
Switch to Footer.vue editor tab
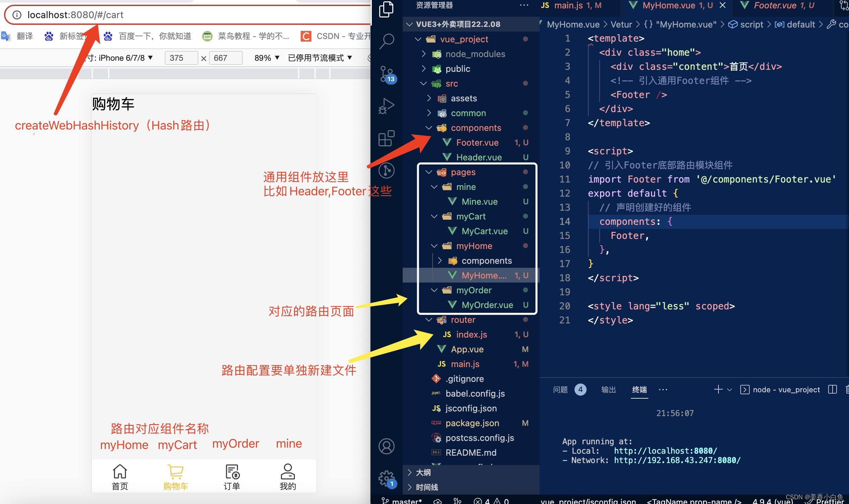coord(783,5)
